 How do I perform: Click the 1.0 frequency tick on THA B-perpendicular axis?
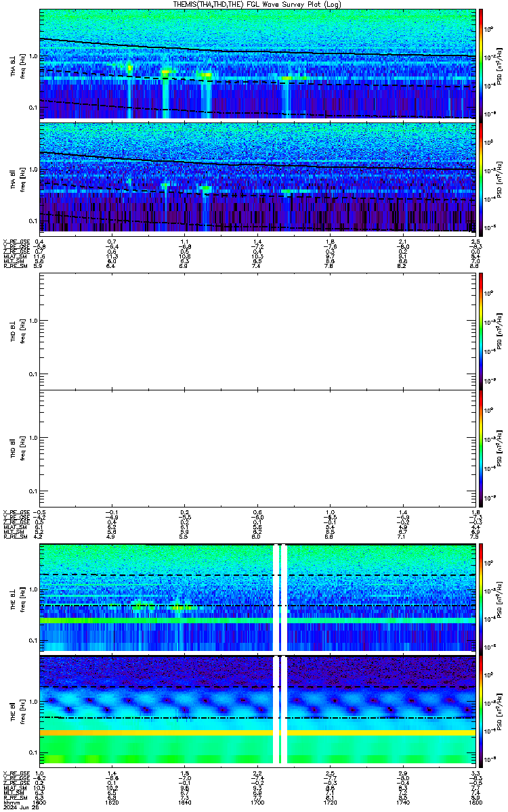coord(33,55)
